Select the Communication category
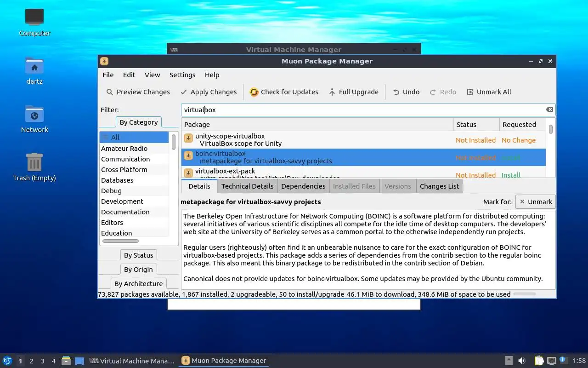The height and width of the screenshot is (368, 588). pyautogui.click(x=135, y=159)
